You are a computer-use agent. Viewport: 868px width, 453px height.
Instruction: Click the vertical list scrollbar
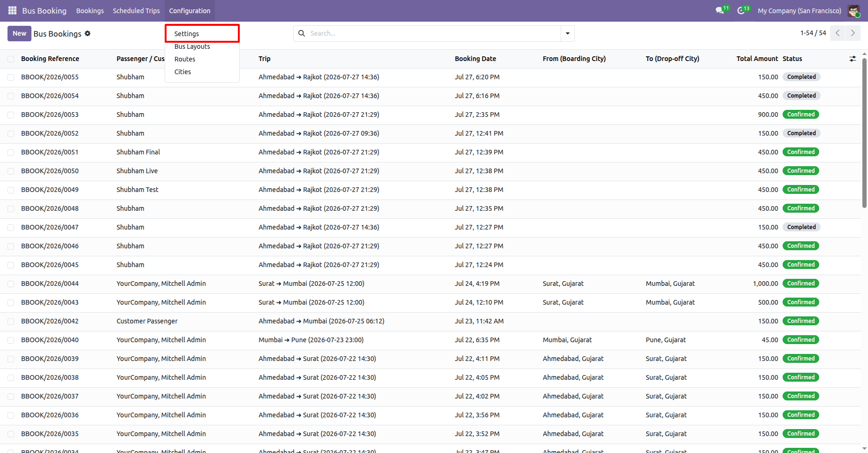864,134
